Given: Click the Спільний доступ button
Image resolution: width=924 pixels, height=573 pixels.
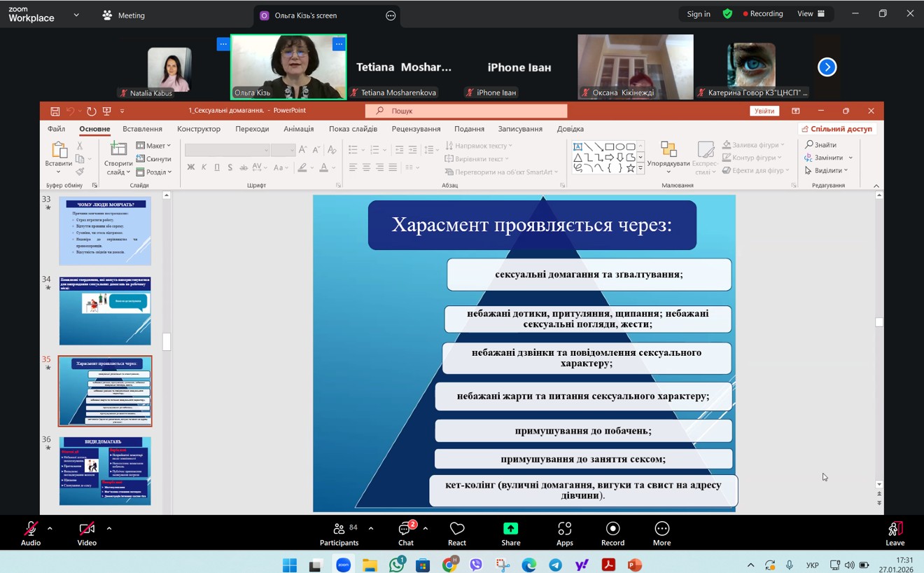Looking at the screenshot, I should tap(837, 129).
